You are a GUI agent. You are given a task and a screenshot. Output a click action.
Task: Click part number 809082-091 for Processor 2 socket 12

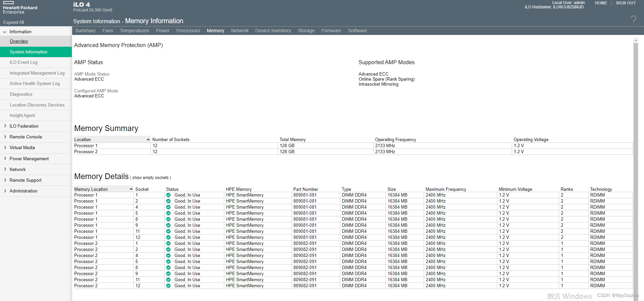point(305,286)
